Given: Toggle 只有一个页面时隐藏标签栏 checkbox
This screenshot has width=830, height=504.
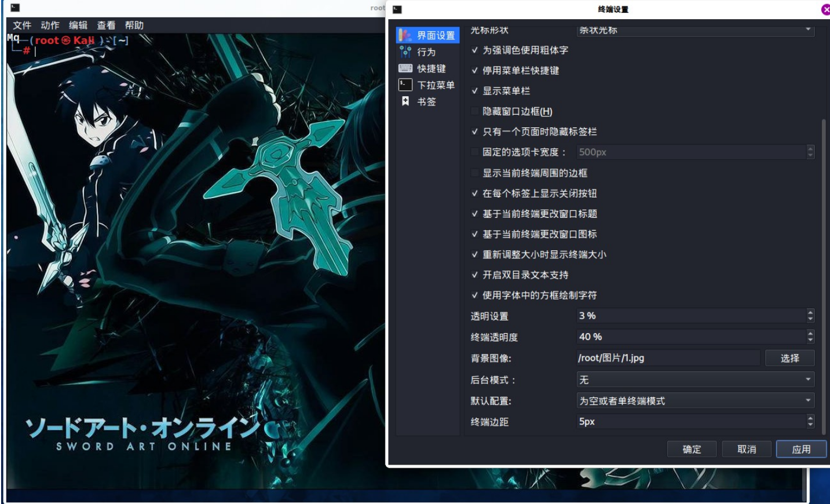Looking at the screenshot, I should [x=475, y=132].
